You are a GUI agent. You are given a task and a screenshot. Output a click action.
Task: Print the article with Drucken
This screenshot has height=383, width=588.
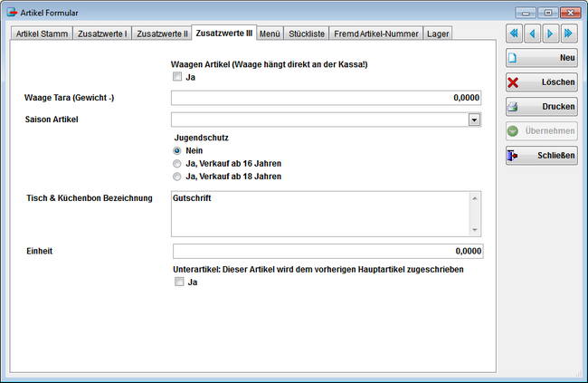pyautogui.click(x=542, y=107)
